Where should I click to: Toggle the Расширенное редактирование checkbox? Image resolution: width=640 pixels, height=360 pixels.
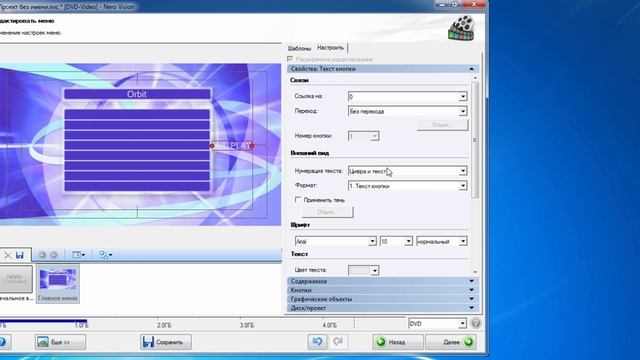coord(290,59)
